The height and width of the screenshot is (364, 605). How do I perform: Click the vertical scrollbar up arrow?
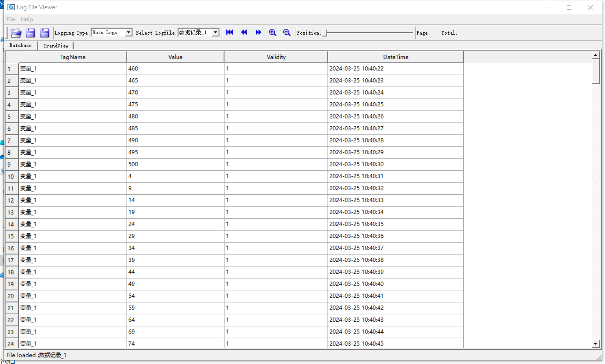click(596, 55)
